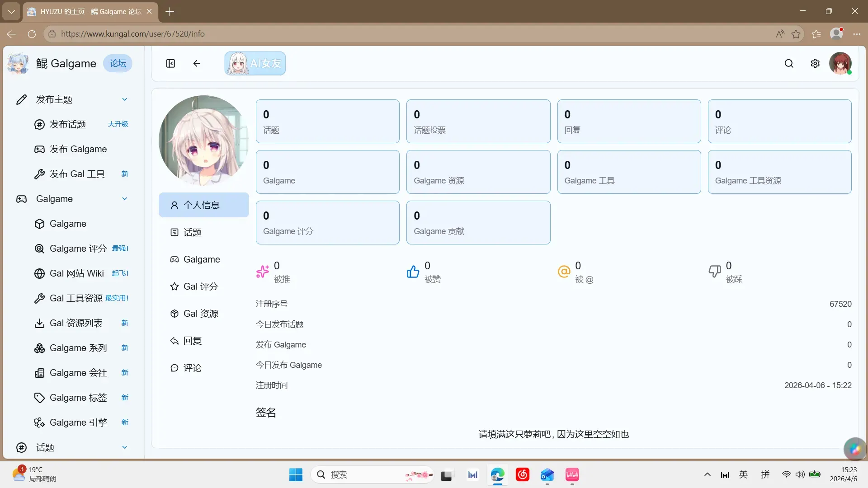868x488 pixels.
Task: Click the 被踩 thumbs-down icon
Action: (715, 272)
